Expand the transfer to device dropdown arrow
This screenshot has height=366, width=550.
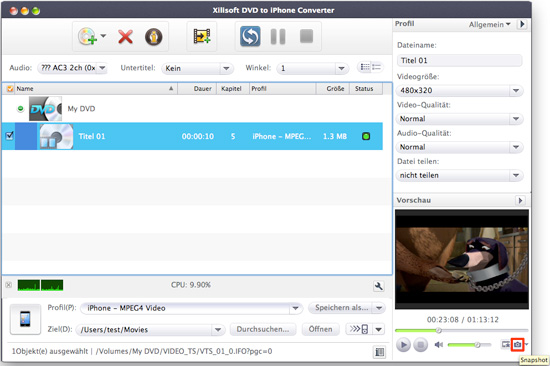point(379,330)
